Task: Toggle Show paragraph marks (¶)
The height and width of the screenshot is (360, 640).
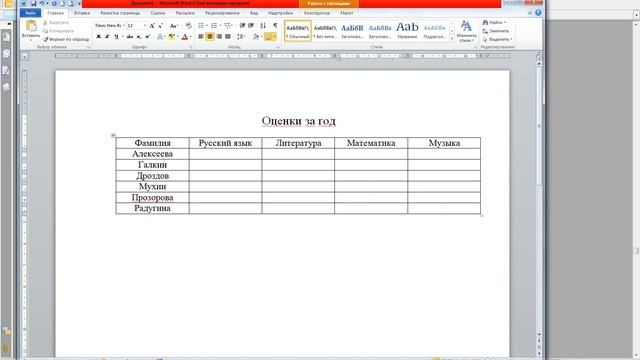Action: (275, 26)
